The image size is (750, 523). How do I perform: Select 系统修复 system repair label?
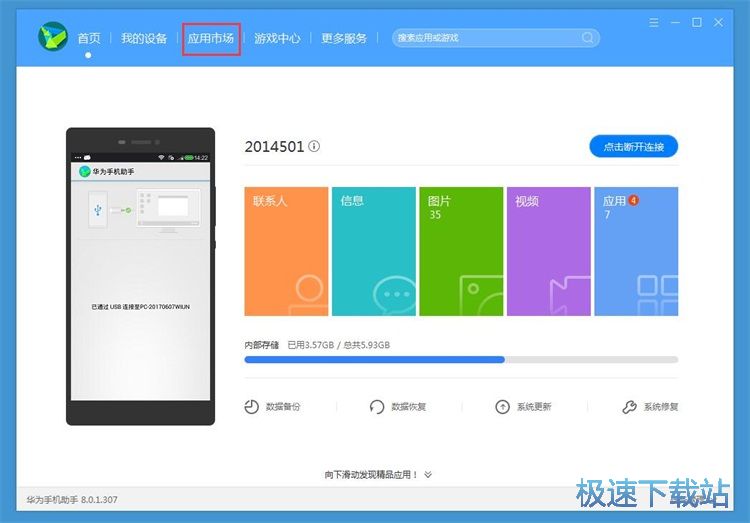click(x=661, y=407)
